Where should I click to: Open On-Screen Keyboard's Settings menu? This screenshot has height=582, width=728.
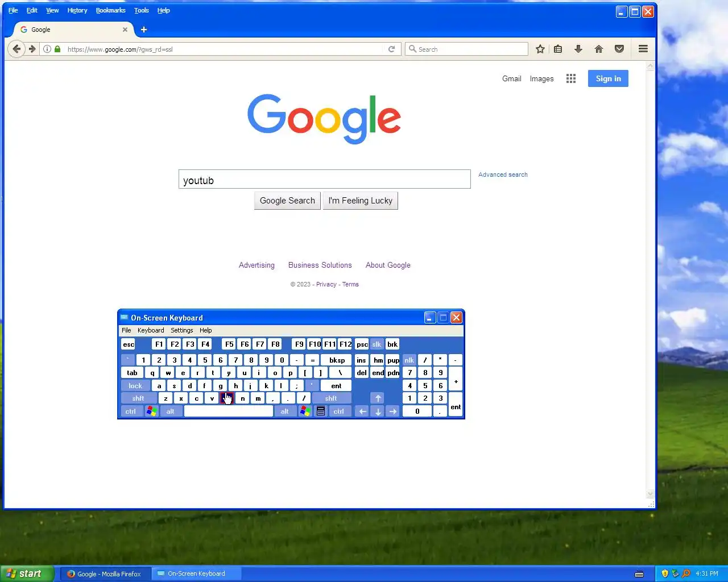(x=182, y=330)
